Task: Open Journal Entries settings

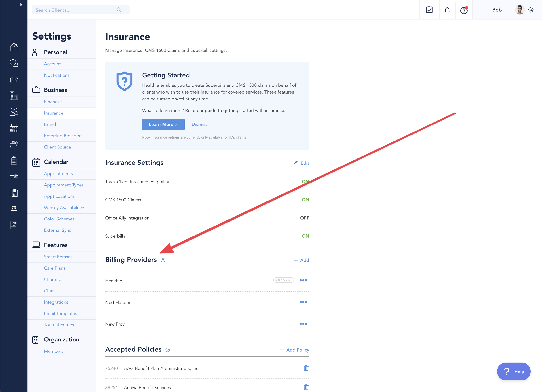Action: pos(59,325)
